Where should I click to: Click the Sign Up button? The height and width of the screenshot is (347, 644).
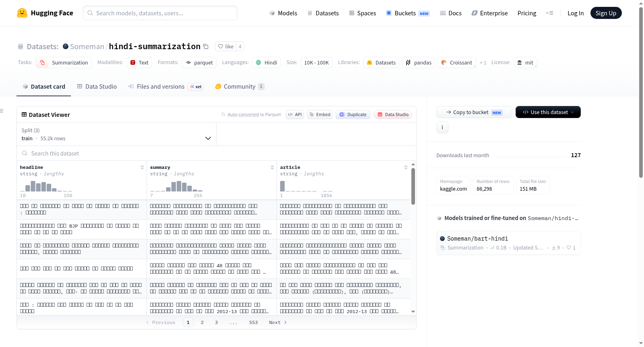606,13
